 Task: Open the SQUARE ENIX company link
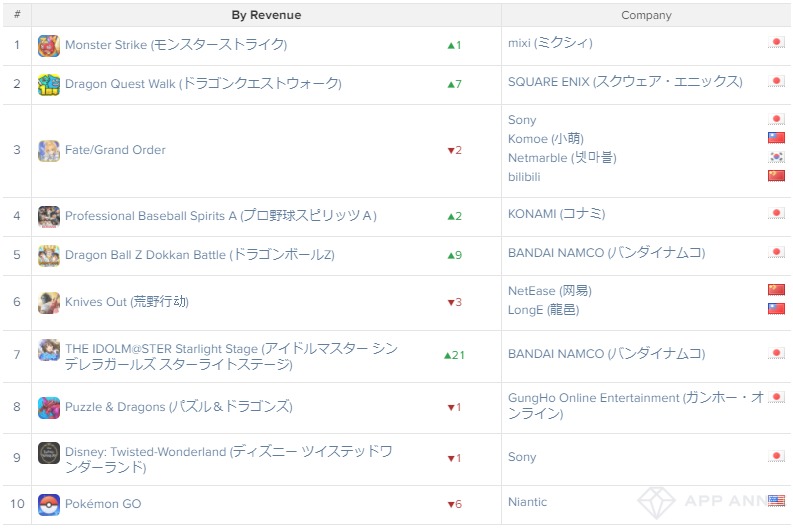625,82
